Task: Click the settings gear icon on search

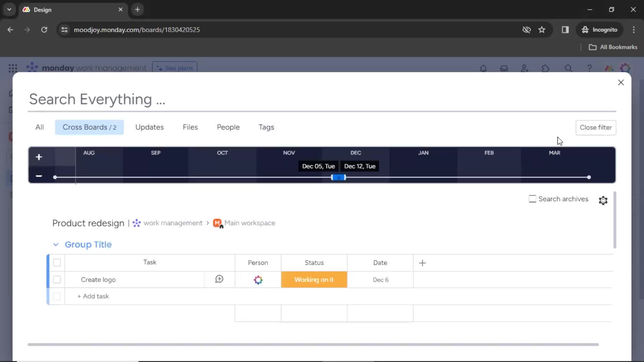Action: (x=603, y=200)
